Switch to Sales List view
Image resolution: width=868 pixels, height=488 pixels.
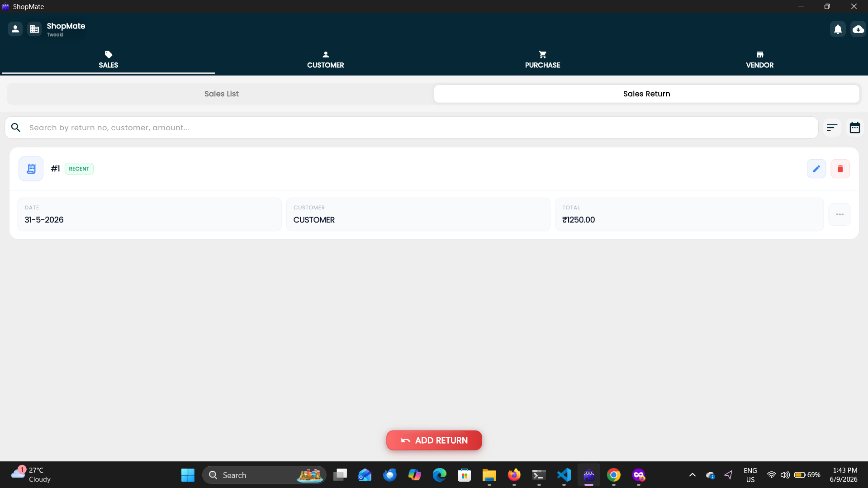(x=221, y=94)
